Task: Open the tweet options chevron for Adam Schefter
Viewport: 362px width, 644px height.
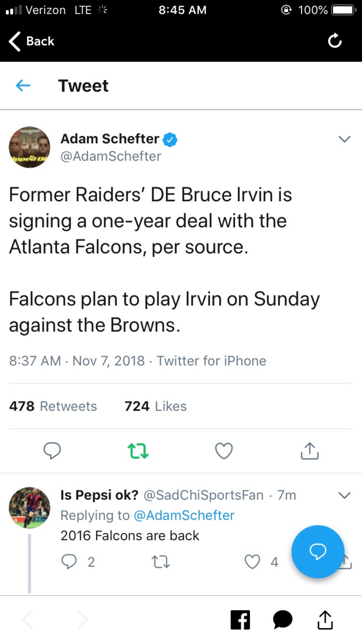Action: pos(344,139)
